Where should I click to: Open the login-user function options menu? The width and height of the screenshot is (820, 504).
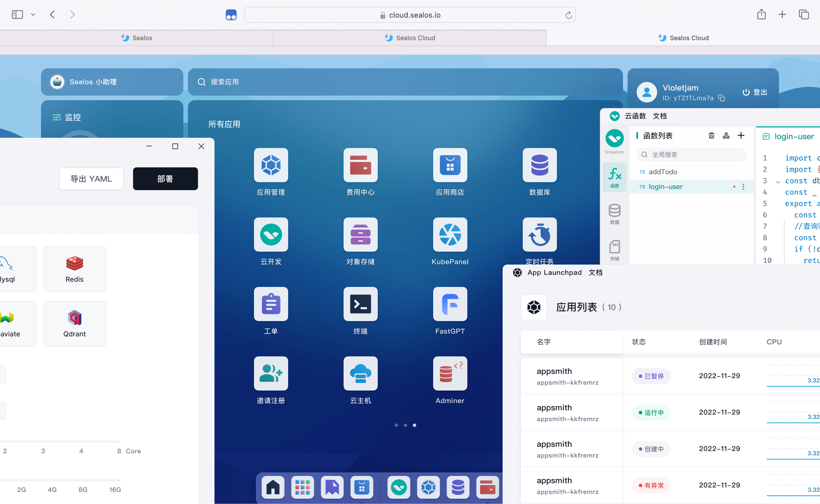743,187
